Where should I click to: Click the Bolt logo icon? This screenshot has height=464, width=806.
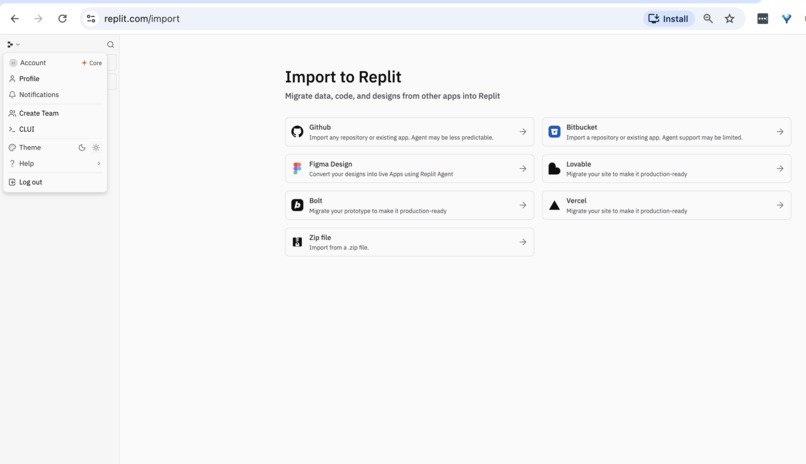click(x=297, y=205)
